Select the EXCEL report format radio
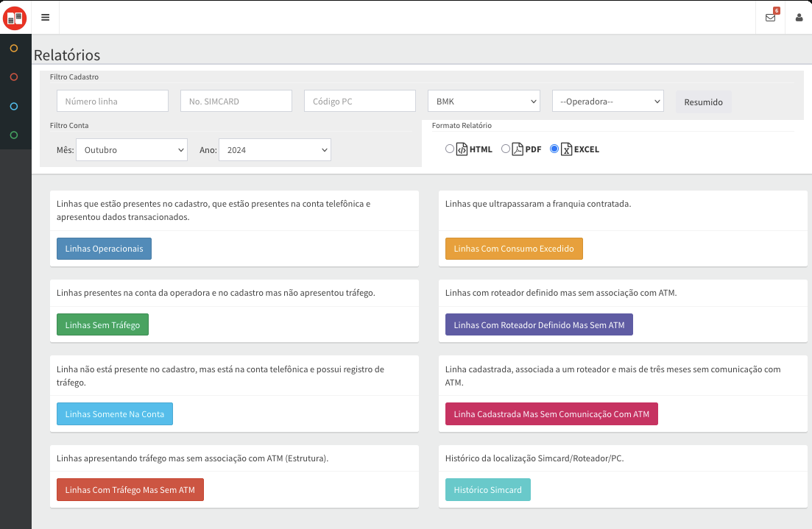The image size is (812, 529). coord(554,149)
